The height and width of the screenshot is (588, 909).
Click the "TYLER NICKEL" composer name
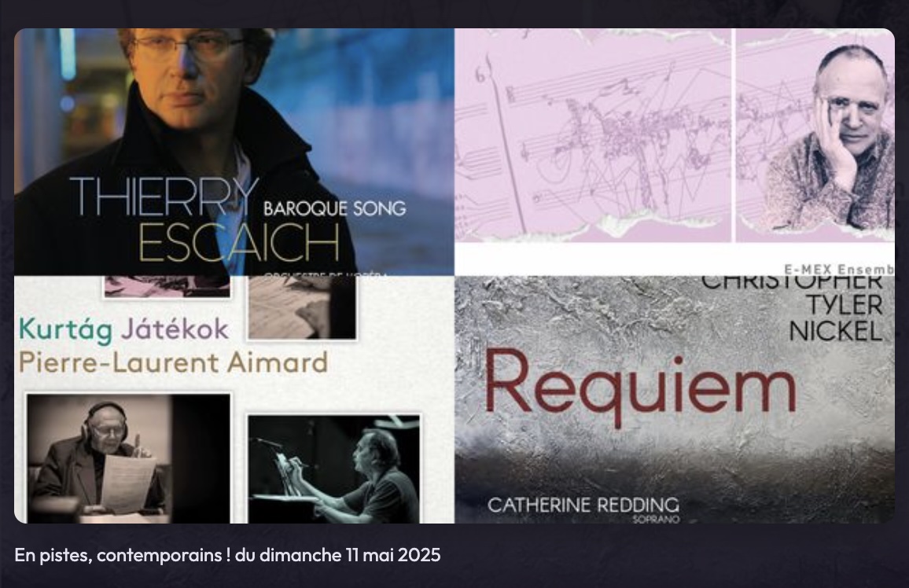point(835,318)
